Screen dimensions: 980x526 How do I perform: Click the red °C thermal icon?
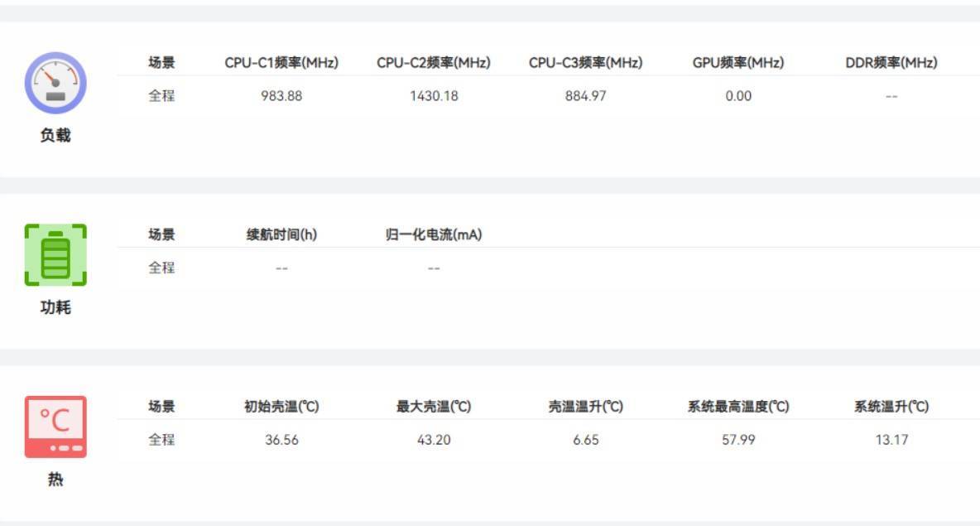coord(55,427)
